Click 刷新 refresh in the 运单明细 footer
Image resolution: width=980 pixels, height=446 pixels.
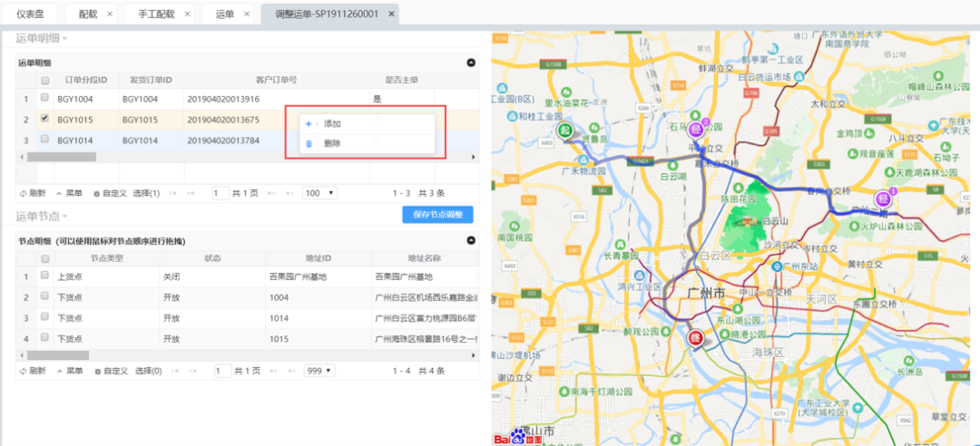coord(32,193)
